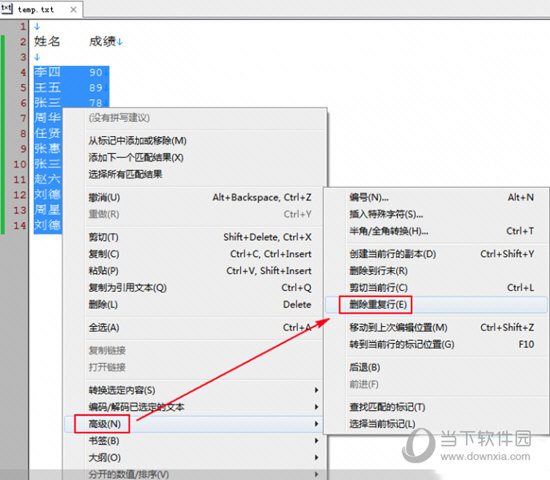Open the 大纲(O) submenu arrow
550x480 pixels.
(316, 458)
